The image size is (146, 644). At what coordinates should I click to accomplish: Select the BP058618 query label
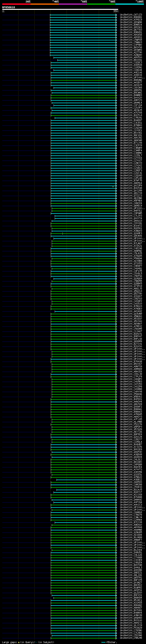pyautogui.click(x=8, y=8)
